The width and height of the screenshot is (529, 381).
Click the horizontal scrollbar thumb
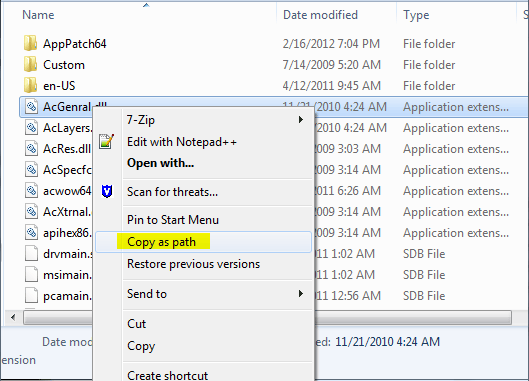267,318
